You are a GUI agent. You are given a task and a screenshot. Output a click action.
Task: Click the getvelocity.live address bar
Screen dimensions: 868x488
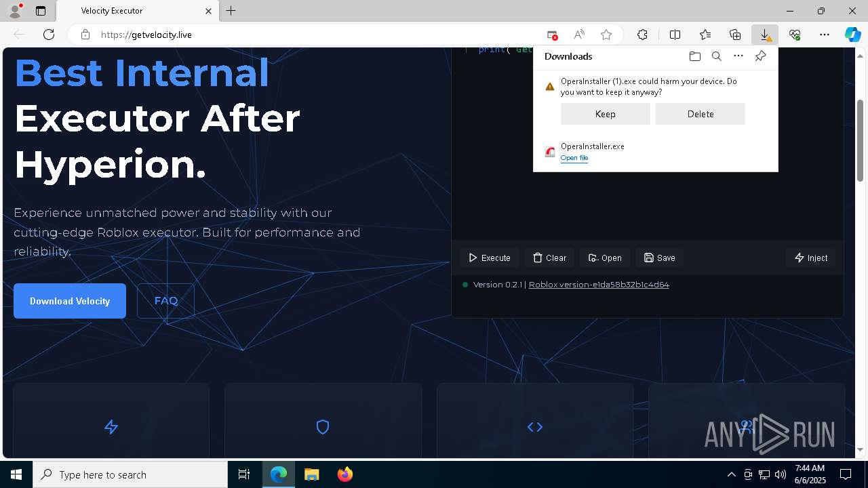[319, 35]
